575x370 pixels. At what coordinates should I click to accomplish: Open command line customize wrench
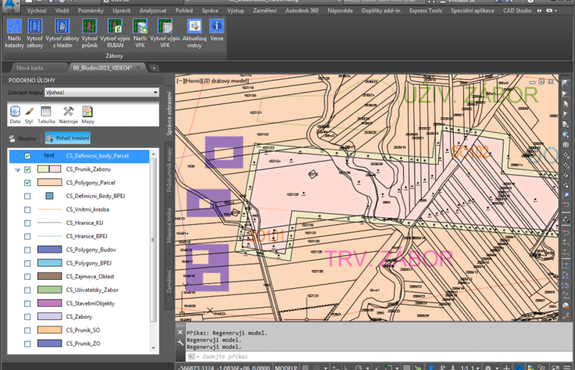coord(180,342)
